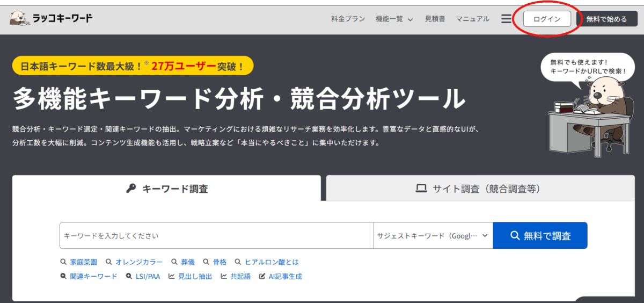
Task: Select the オレンジカラー sample keyword
Action: pos(134,262)
